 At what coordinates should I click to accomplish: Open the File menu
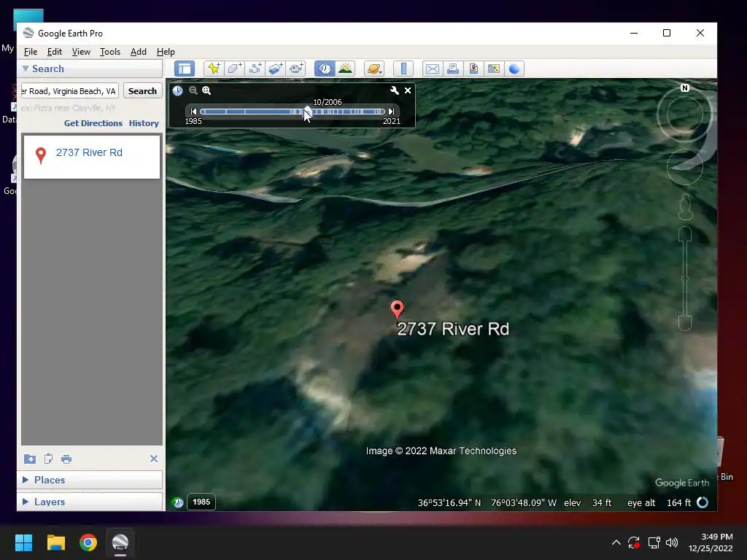coord(31,52)
